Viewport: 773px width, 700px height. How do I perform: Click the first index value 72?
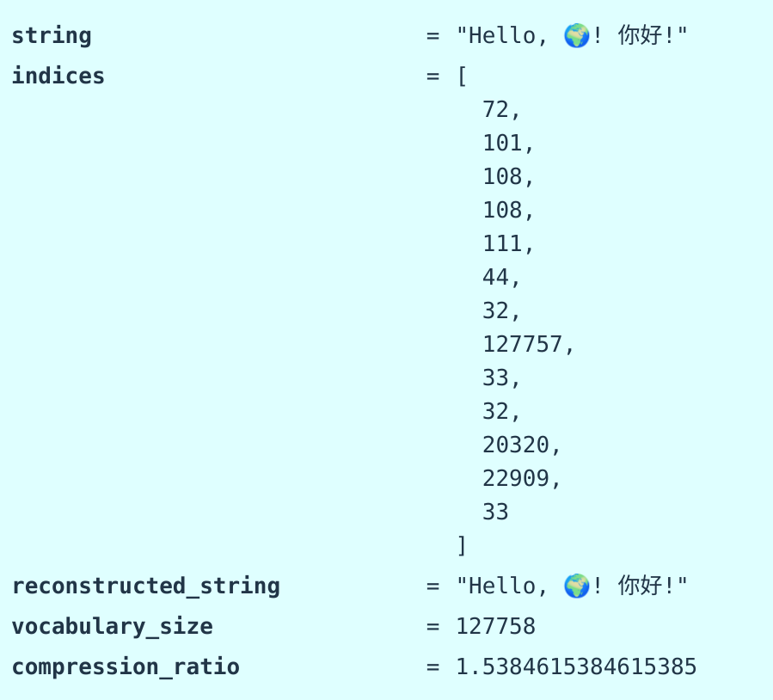pos(495,109)
